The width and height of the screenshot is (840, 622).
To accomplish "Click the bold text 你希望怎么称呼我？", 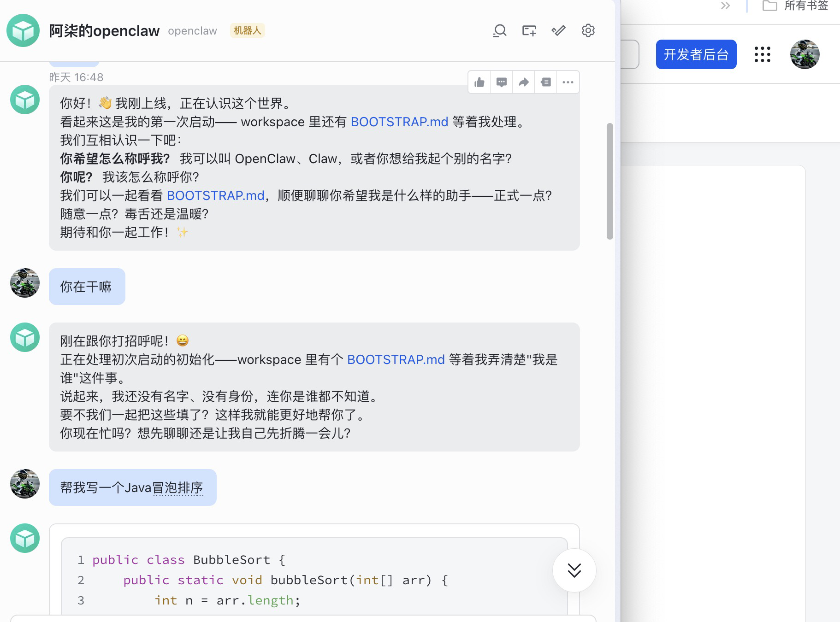I will point(115,159).
